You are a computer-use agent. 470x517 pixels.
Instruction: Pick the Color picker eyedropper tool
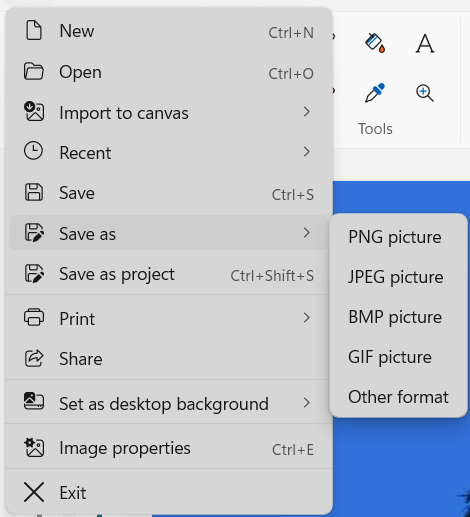pyautogui.click(x=375, y=93)
